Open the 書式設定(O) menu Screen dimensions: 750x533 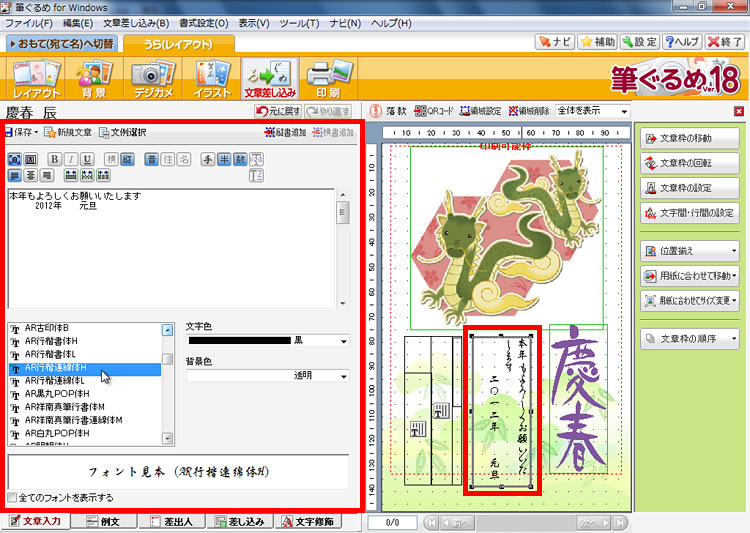(204, 23)
